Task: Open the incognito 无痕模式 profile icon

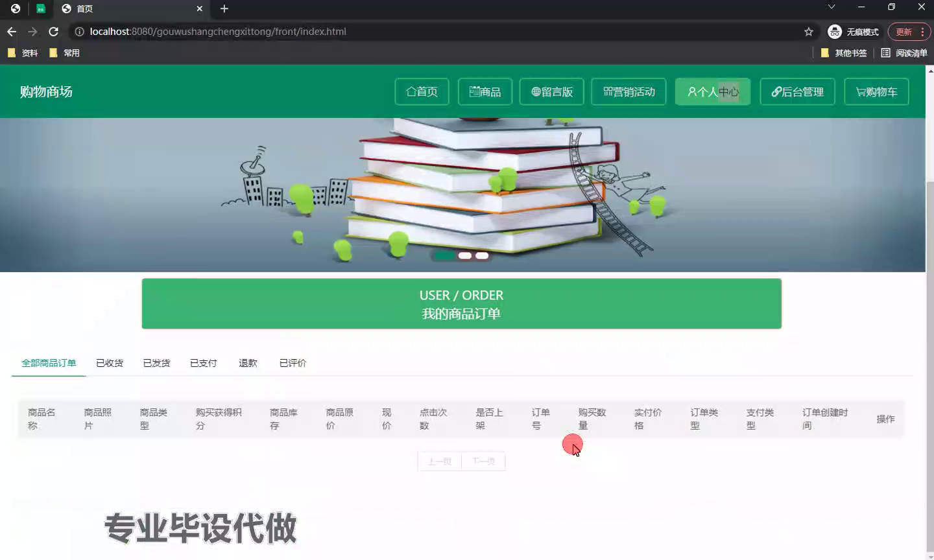Action: (x=835, y=32)
